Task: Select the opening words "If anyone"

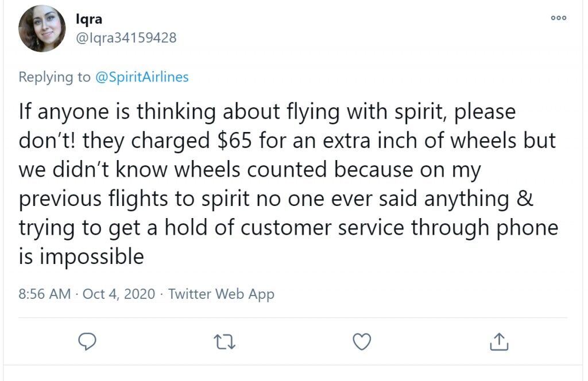Action: 63,112
